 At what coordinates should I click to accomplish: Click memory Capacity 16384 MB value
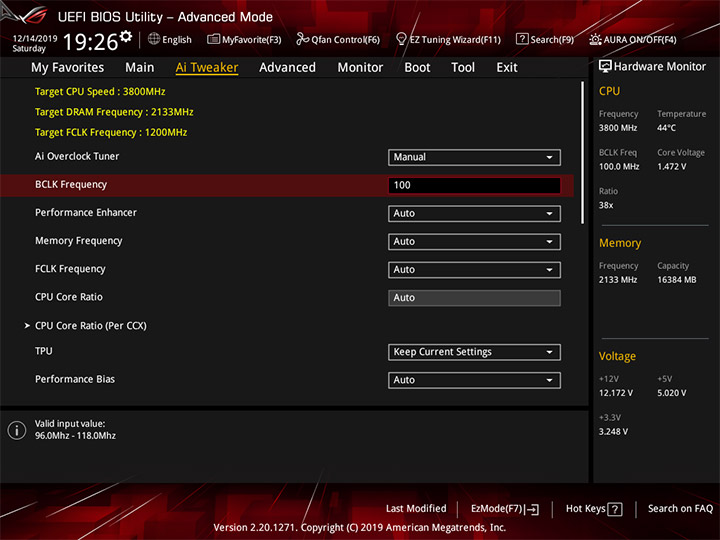coord(677,280)
